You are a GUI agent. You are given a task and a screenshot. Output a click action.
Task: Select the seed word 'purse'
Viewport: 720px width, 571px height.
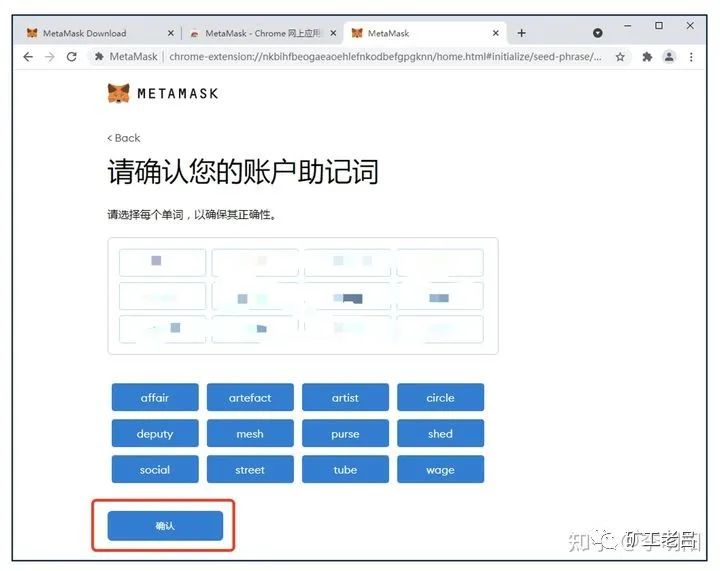click(x=345, y=433)
